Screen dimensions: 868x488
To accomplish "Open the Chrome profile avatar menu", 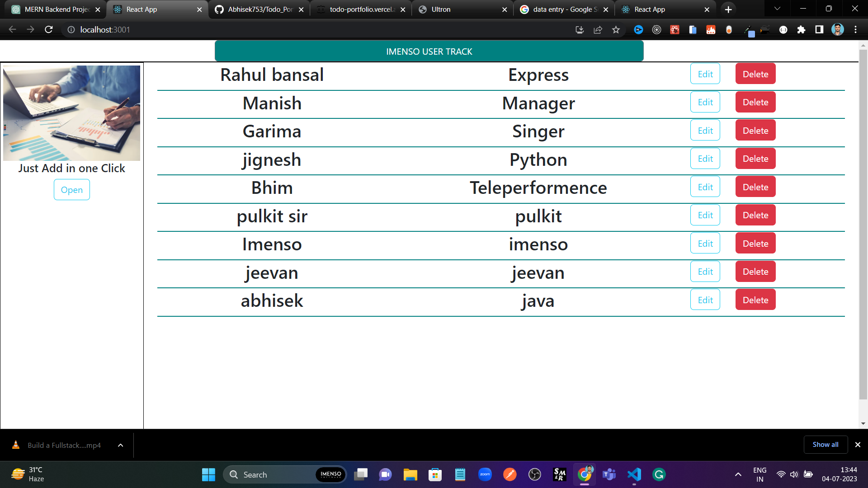I will [x=838, y=30].
